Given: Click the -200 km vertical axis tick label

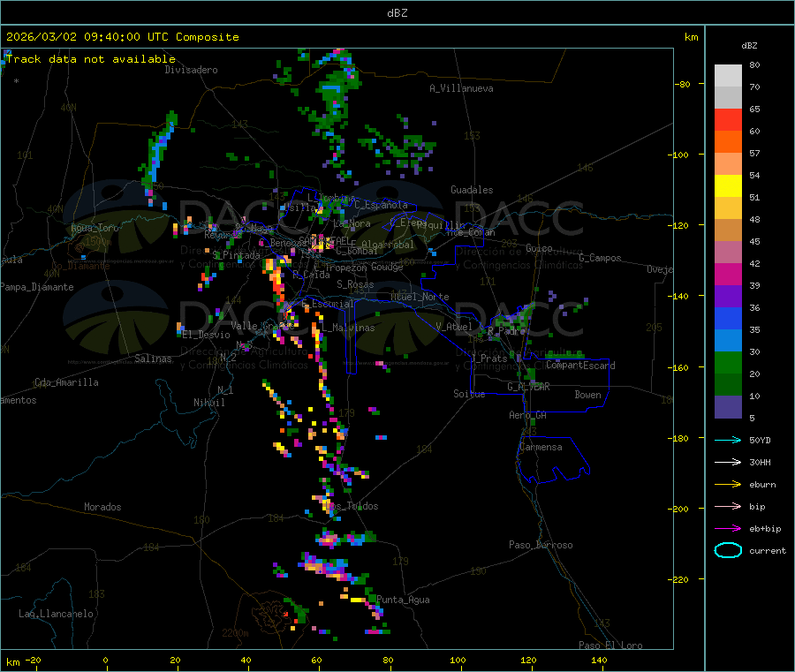Looking at the screenshot, I should click(679, 509).
